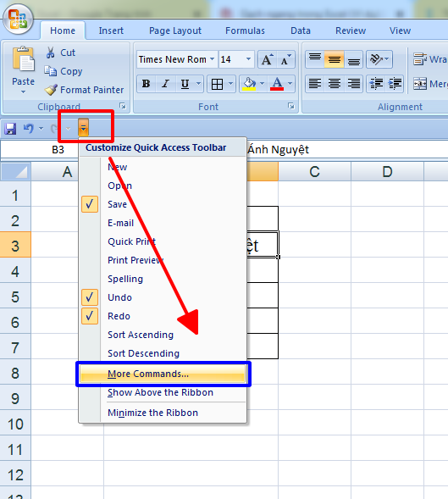
Task: Open the text orientation button
Action: click(379, 59)
